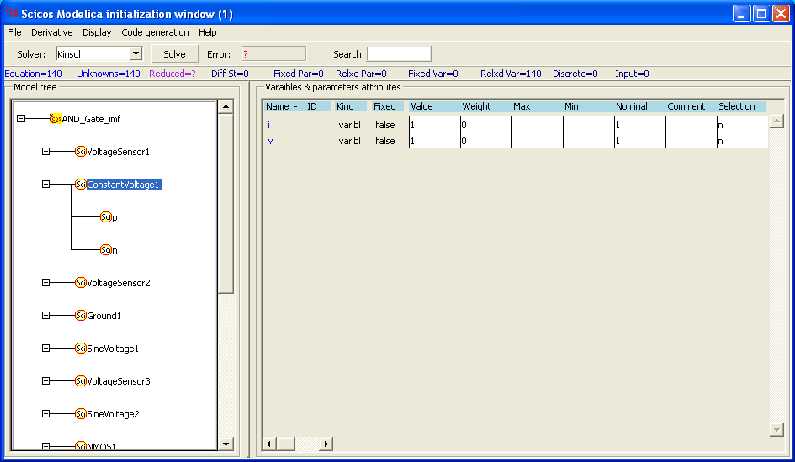Select the VoltageSensor3 tree item

(x=119, y=381)
